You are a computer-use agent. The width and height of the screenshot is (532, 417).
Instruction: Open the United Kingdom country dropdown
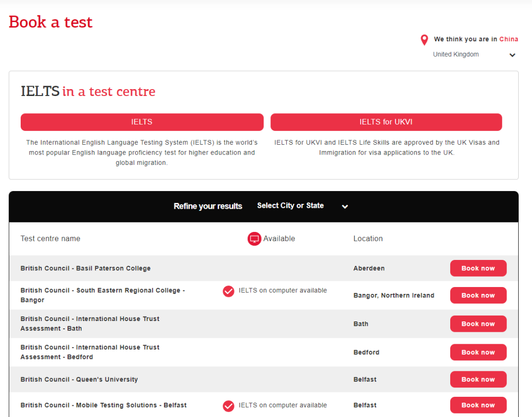[x=474, y=55]
